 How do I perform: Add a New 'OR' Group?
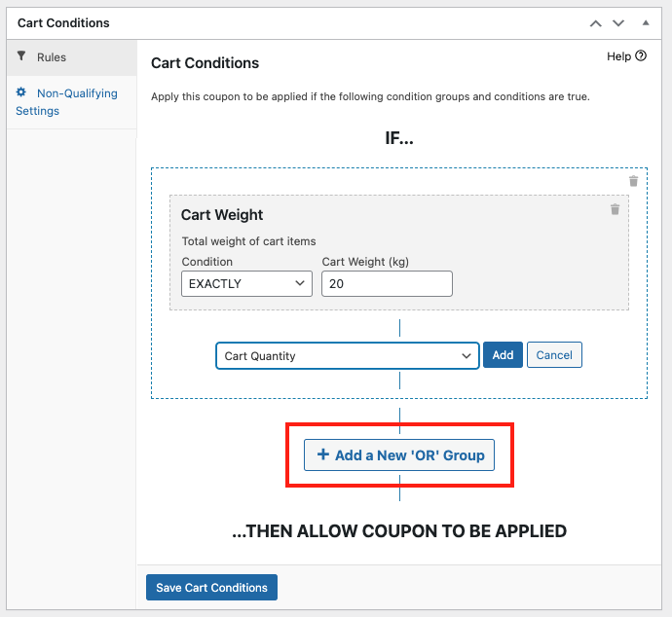399,454
